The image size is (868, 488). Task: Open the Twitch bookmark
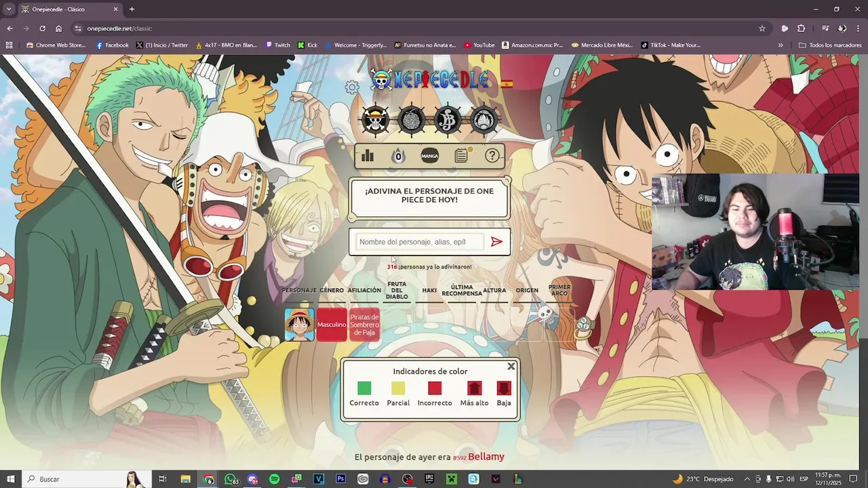[x=277, y=45]
